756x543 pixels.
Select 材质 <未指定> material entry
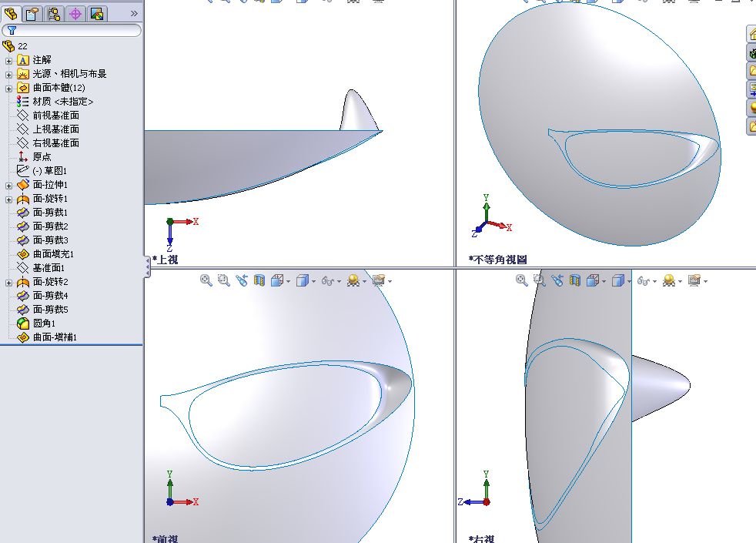coord(55,101)
